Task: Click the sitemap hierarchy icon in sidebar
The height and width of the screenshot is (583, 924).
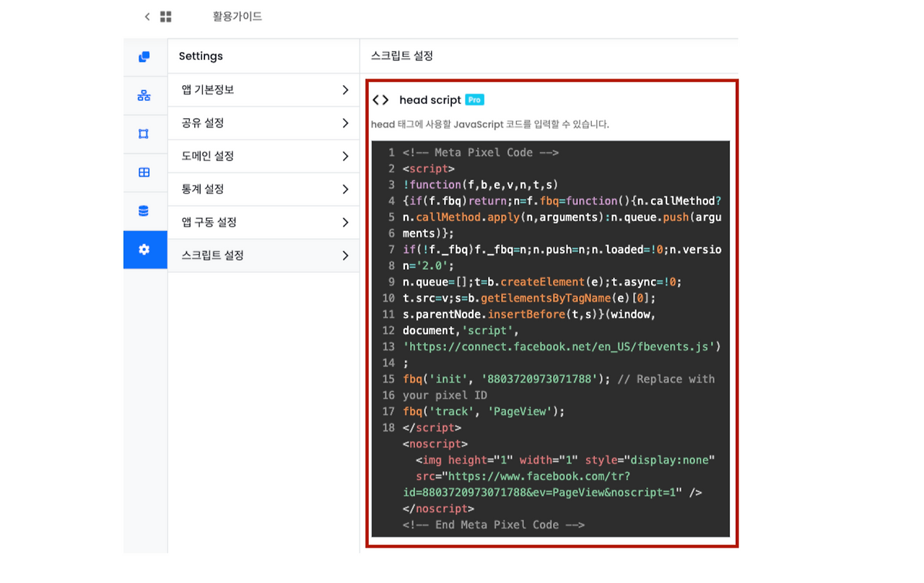Action: (x=145, y=95)
